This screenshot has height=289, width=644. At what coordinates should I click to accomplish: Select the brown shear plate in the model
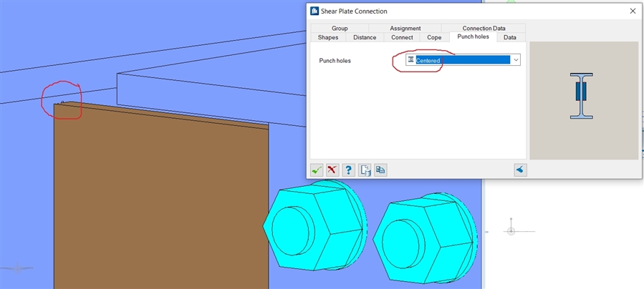coord(160,197)
